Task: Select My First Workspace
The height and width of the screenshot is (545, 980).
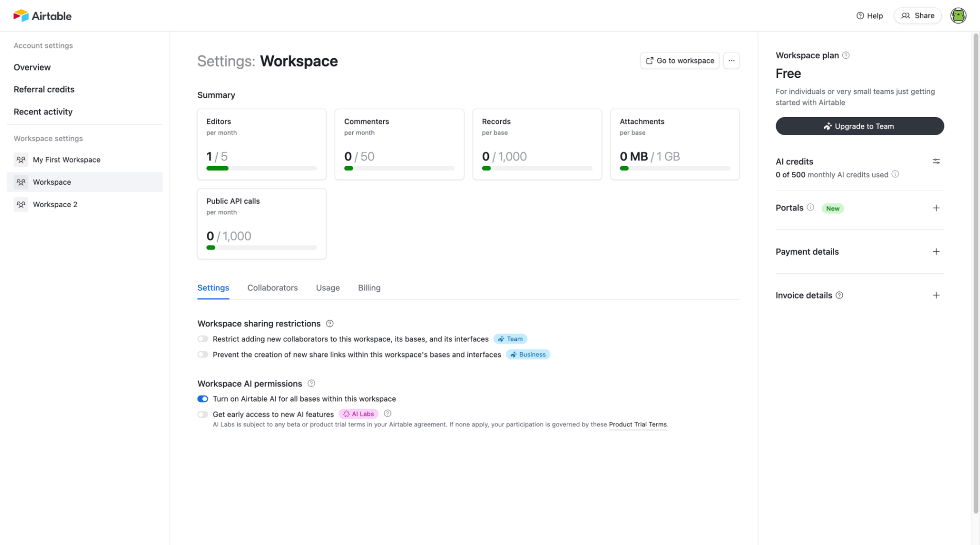Action: (x=85, y=160)
